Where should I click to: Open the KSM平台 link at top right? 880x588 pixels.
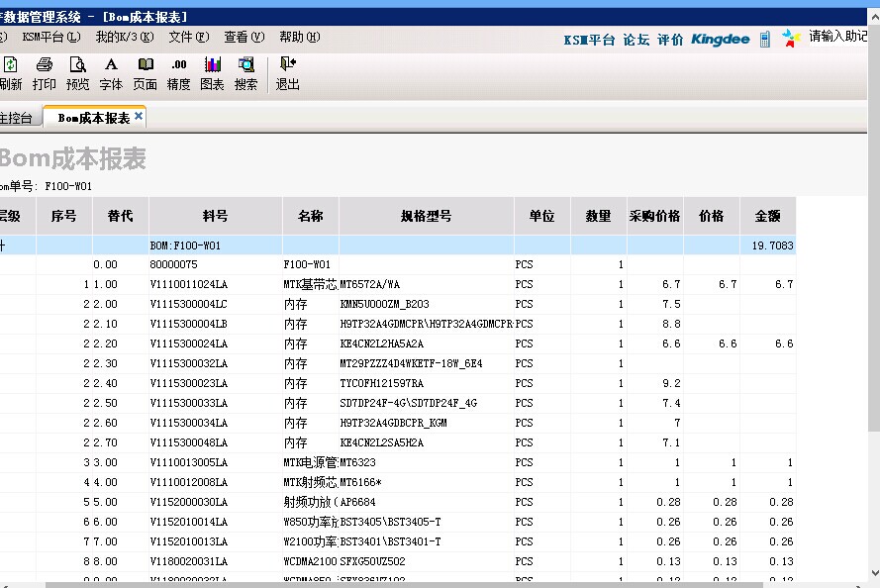[x=589, y=40]
